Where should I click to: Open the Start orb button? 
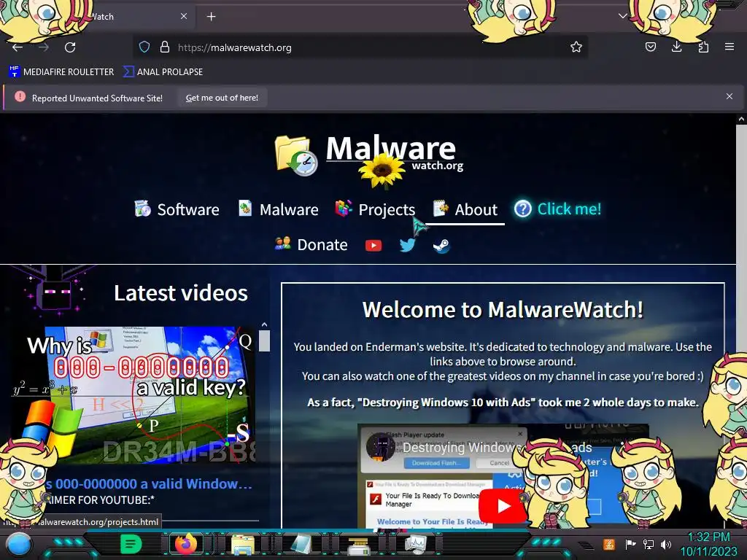pos(18,544)
